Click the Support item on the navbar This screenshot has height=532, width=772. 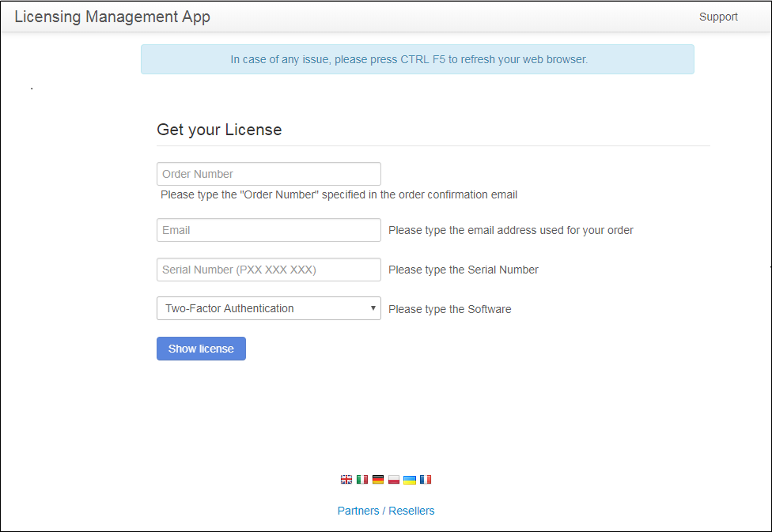coord(718,17)
